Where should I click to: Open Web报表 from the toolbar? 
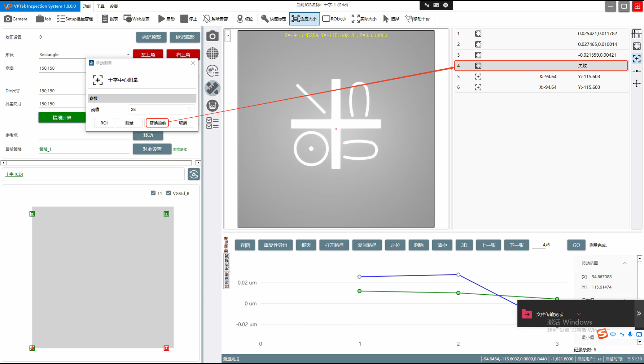(136, 19)
